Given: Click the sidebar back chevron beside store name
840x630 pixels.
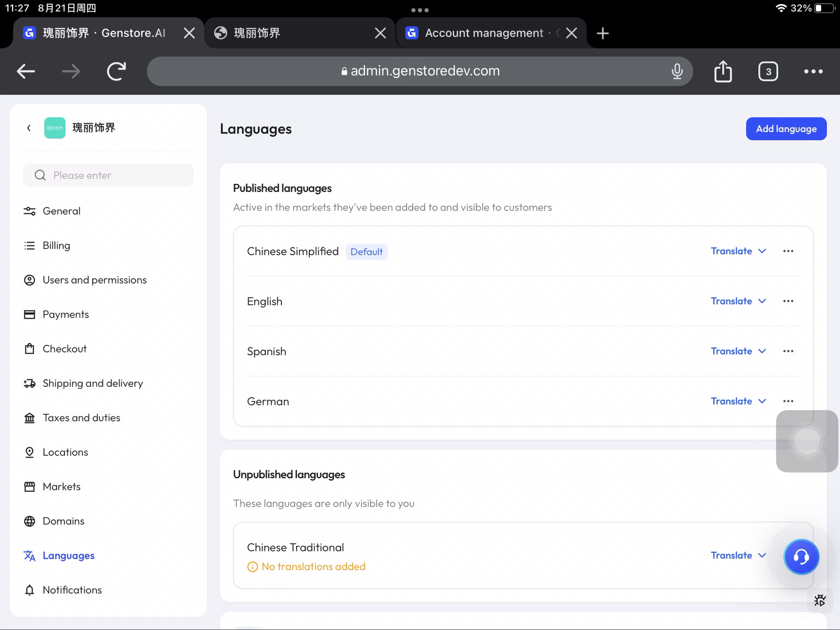Looking at the screenshot, I should tap(29, 128).
